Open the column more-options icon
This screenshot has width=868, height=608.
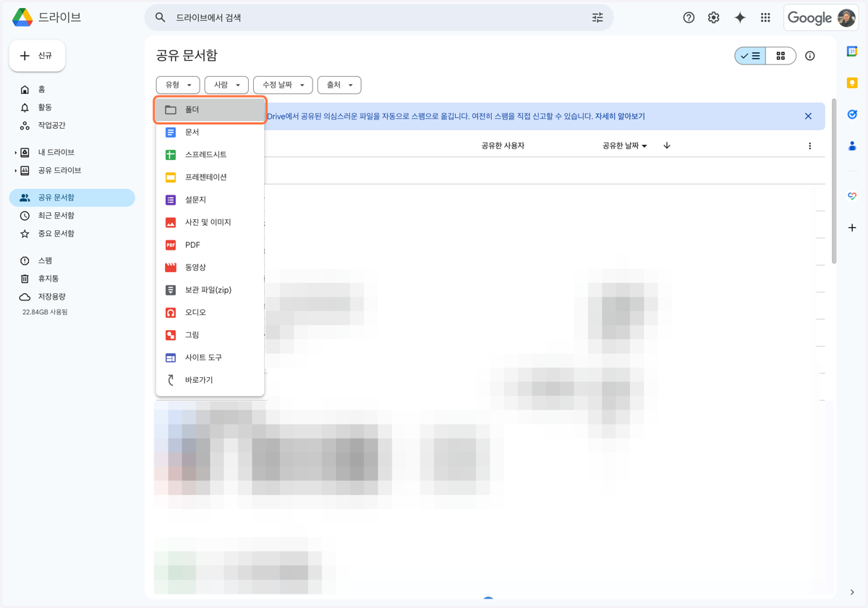pos(810,145)
